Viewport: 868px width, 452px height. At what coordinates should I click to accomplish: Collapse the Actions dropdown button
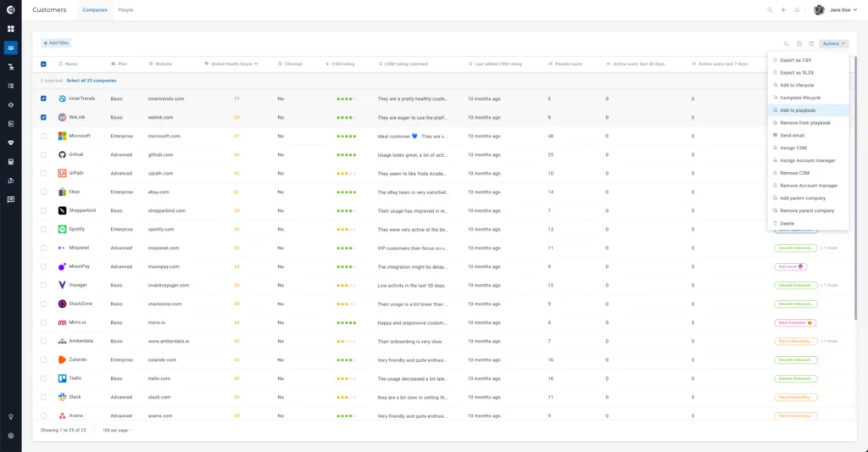click(x=834, y=44)
